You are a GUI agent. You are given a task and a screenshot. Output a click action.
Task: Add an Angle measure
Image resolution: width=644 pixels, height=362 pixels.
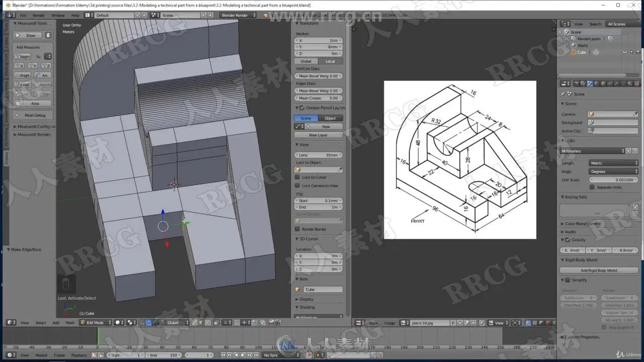click(x=23, y=75)
